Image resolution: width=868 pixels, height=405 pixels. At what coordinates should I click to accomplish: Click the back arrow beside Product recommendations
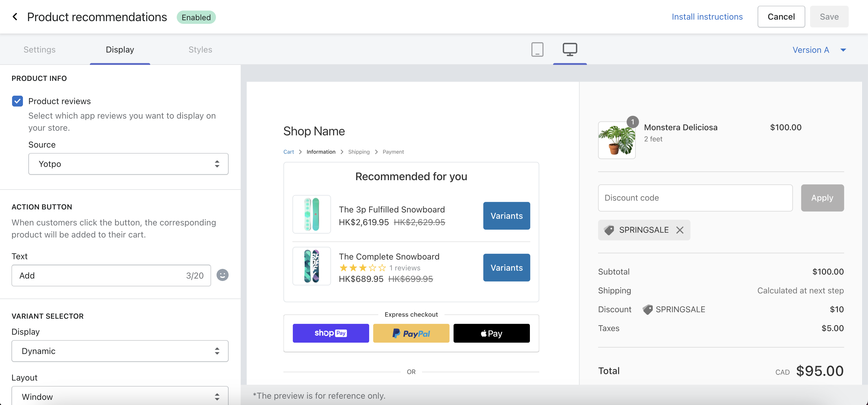tap(15, 17)
